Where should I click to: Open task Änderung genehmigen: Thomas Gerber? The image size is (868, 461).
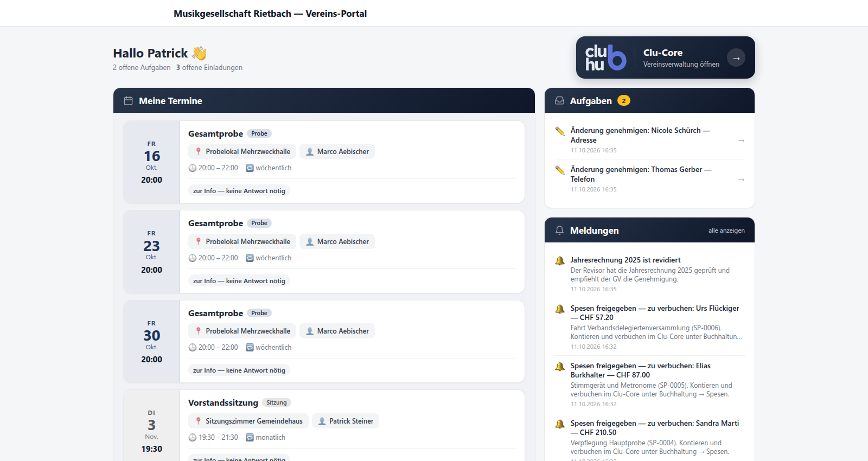[650, 179]
